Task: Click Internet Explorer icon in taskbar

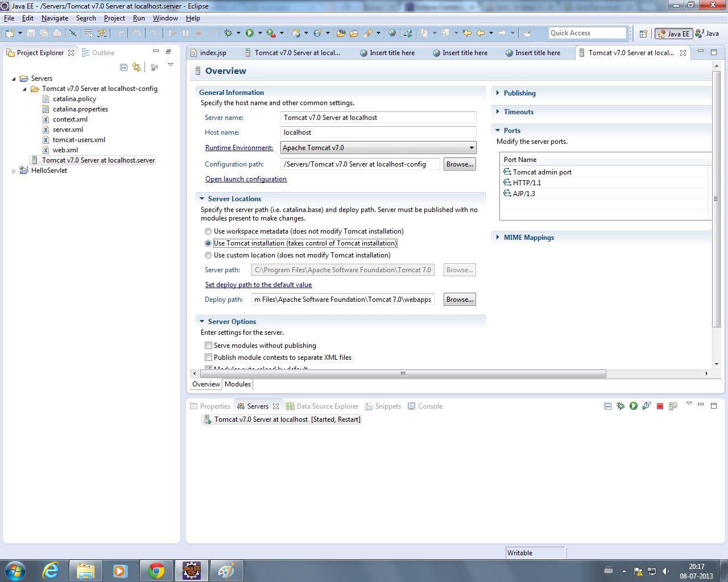Action: tap(51, 571)
